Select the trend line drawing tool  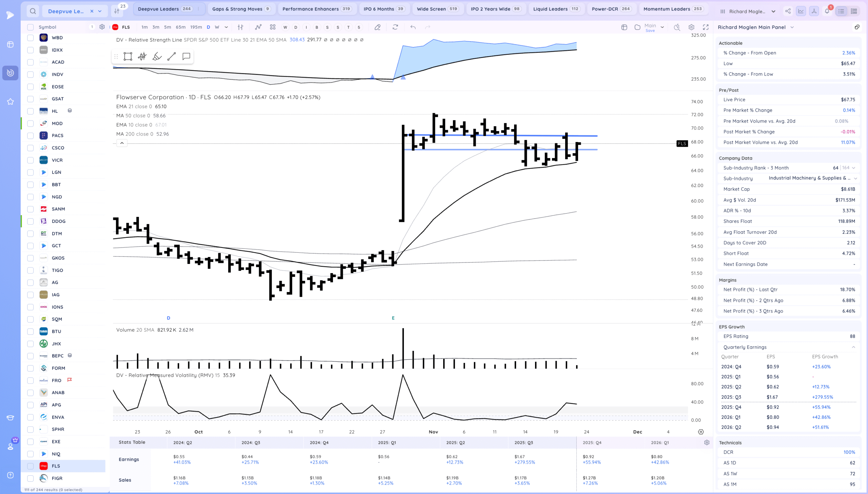coord(172,56)
